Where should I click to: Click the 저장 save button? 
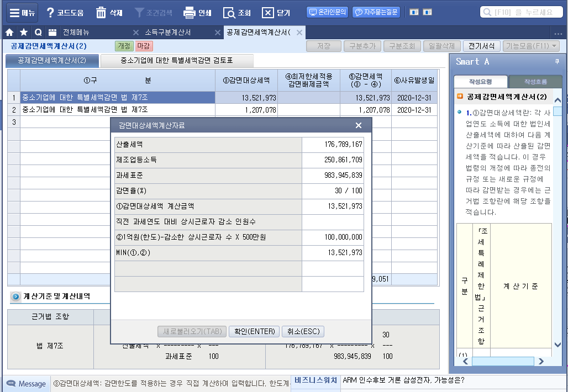(323, 46)
